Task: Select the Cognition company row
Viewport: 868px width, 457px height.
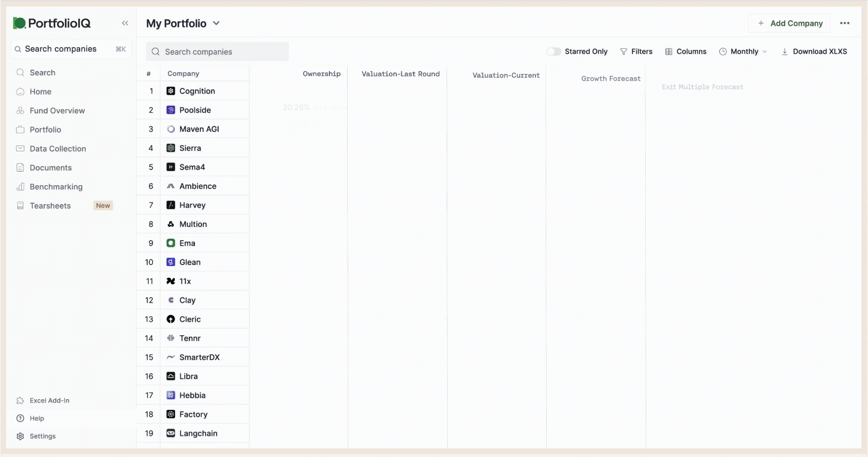Action: click(193, 91)
